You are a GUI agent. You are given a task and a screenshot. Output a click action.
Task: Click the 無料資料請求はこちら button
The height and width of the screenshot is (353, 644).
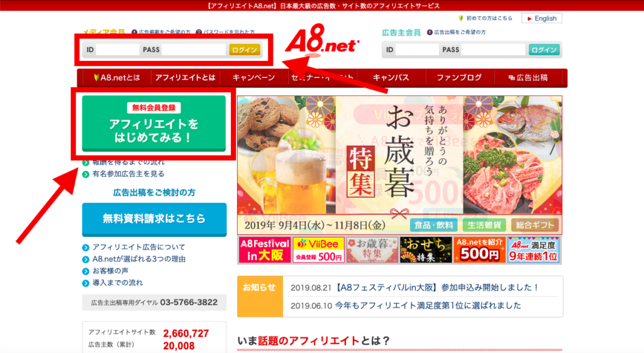155,219
